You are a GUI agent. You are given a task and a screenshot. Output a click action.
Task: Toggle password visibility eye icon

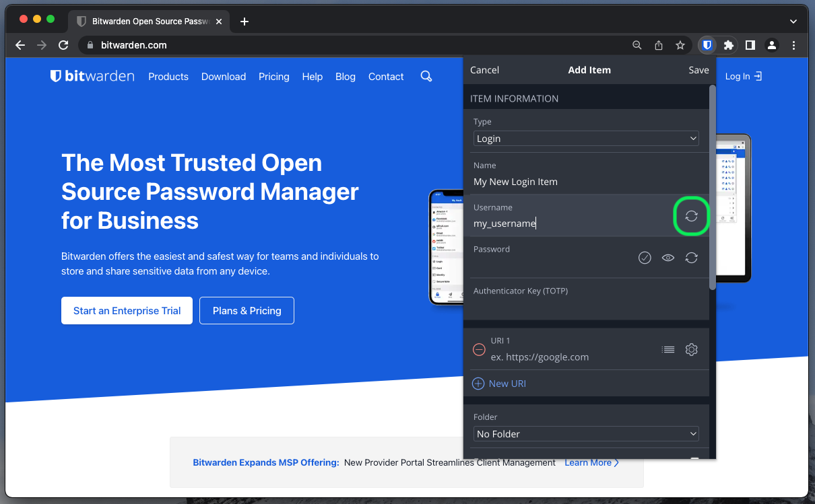tap(668, 258)
